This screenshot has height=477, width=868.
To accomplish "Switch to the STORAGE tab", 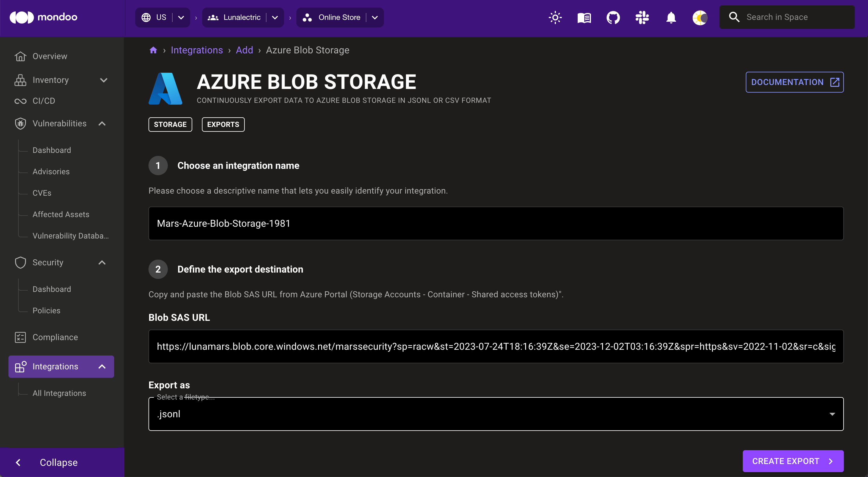I will (171, 124).
